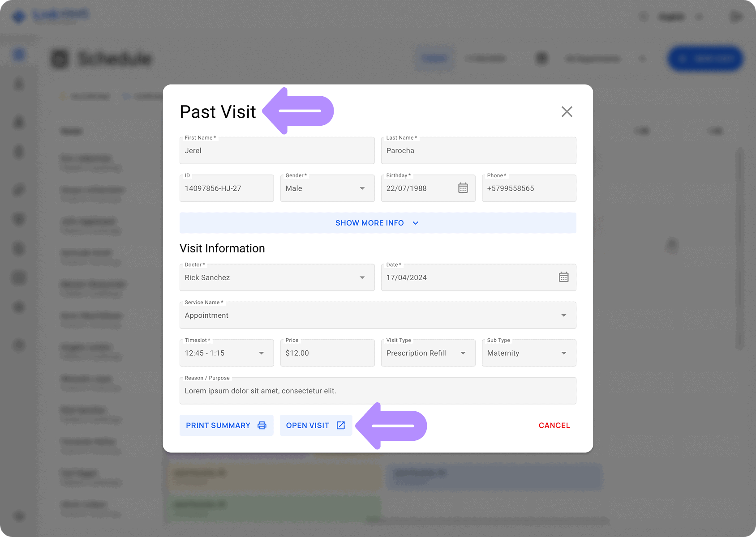
Task: Open the Visit Type dropdown
Action: pyautogui.click(x=463, y=353)
